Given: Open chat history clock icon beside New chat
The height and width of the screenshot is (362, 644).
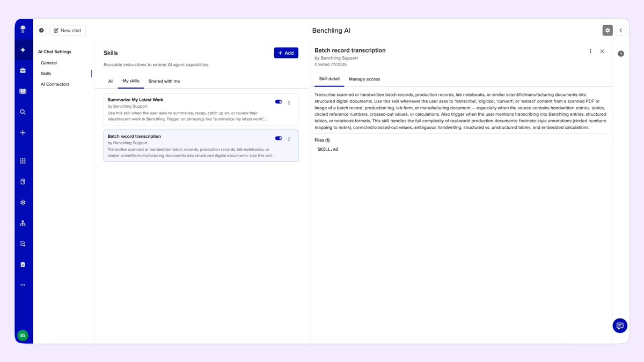Looking at the screenshot, I should click(x=41, y=31).
